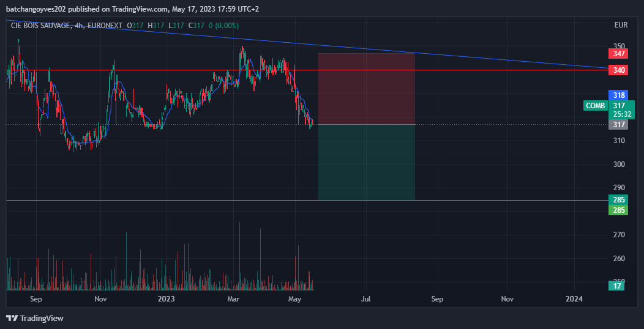Screen dimensions: 644x329
Task: Click the 350 price axis tick
Action: pyautogui.click(x=620, y=45)
